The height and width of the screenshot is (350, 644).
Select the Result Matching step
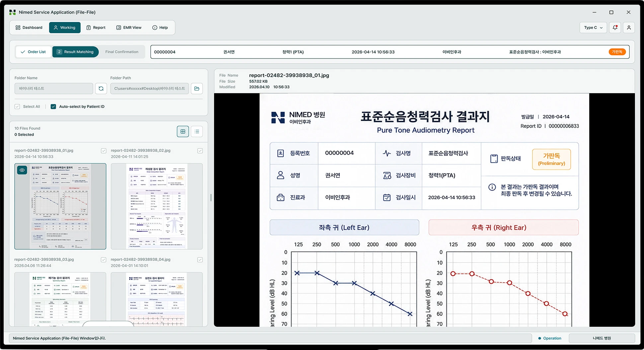(x=75, y=52)
